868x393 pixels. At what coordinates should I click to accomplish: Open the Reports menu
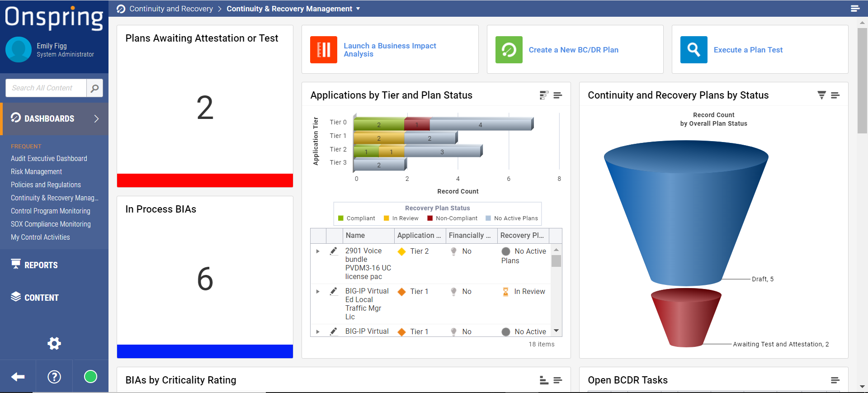pos(41,265)
